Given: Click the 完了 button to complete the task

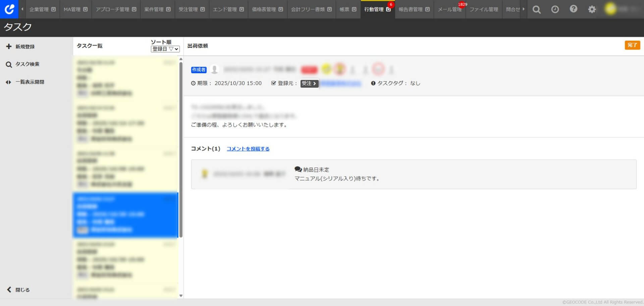Looking at the screenshot, I should click(632, 45).
